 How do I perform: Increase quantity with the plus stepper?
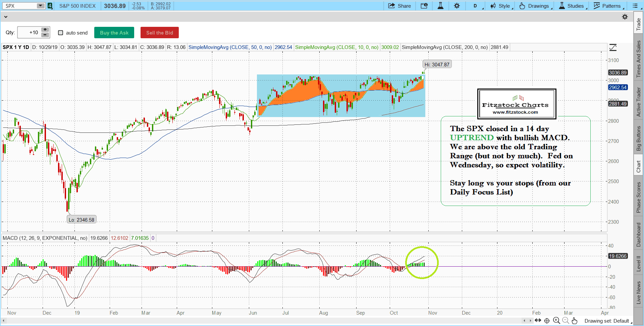tap(45, 30)
